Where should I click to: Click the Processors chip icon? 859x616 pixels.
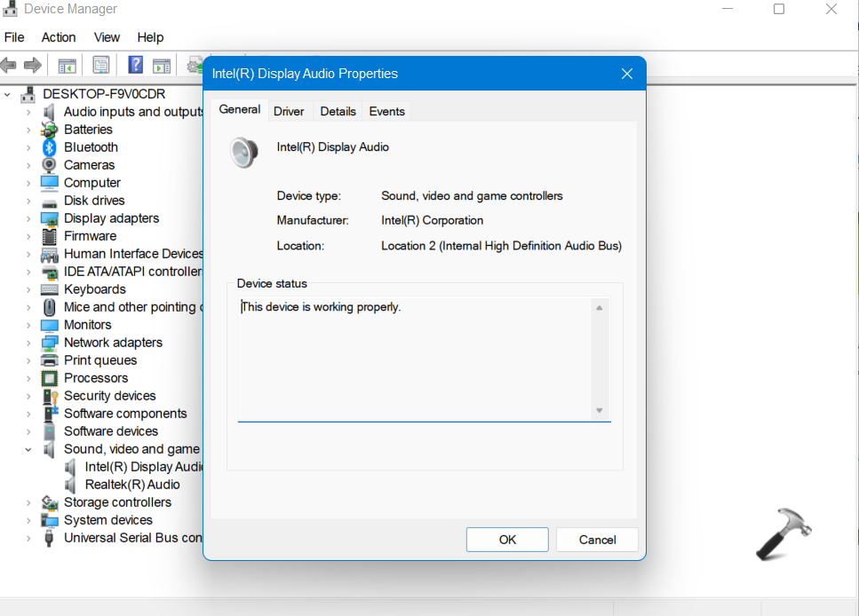(50, 378)
